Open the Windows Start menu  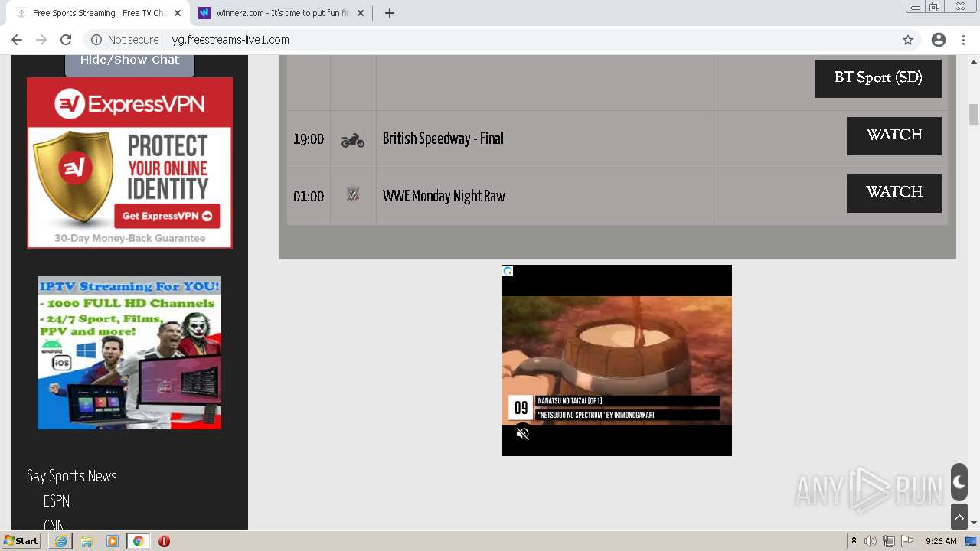coord(21,541)
